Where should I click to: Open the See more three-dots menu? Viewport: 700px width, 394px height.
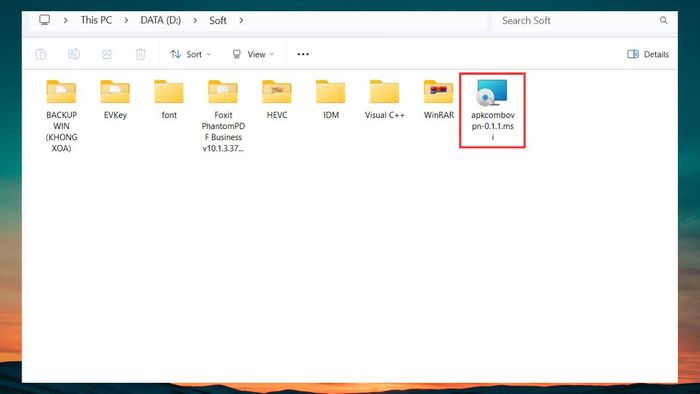[x=303, y=54]
